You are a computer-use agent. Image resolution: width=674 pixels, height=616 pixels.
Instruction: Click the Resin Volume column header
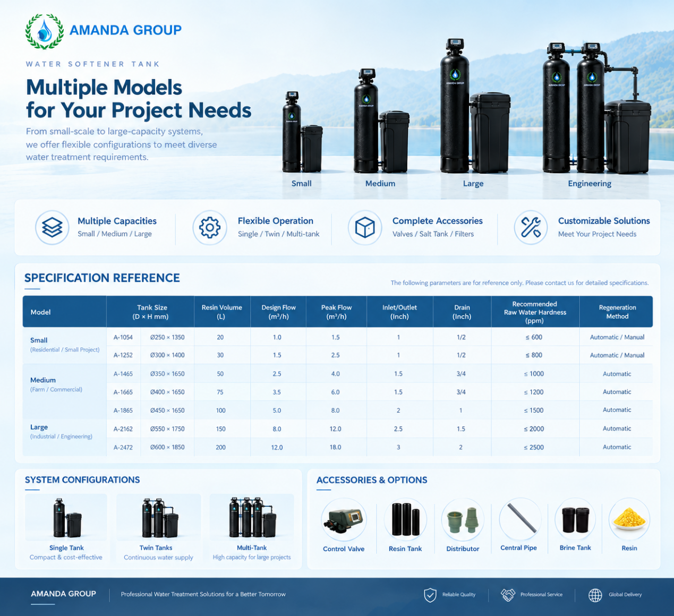point(221,312)
